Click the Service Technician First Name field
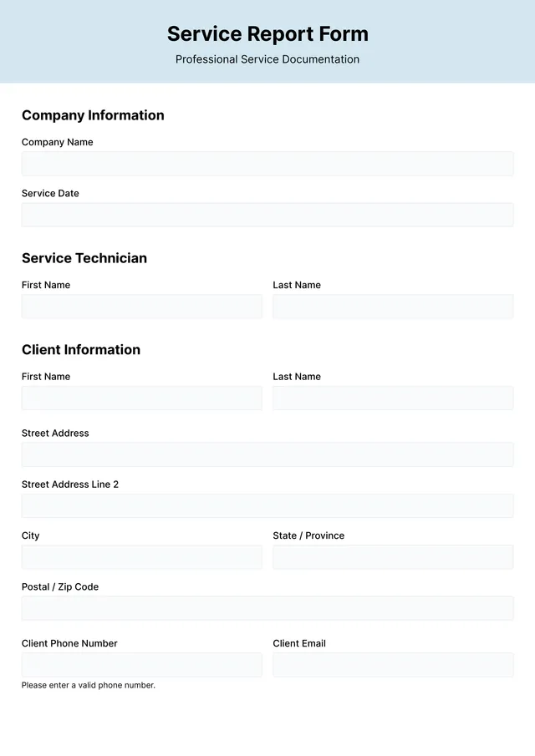 tap(141, 306)
